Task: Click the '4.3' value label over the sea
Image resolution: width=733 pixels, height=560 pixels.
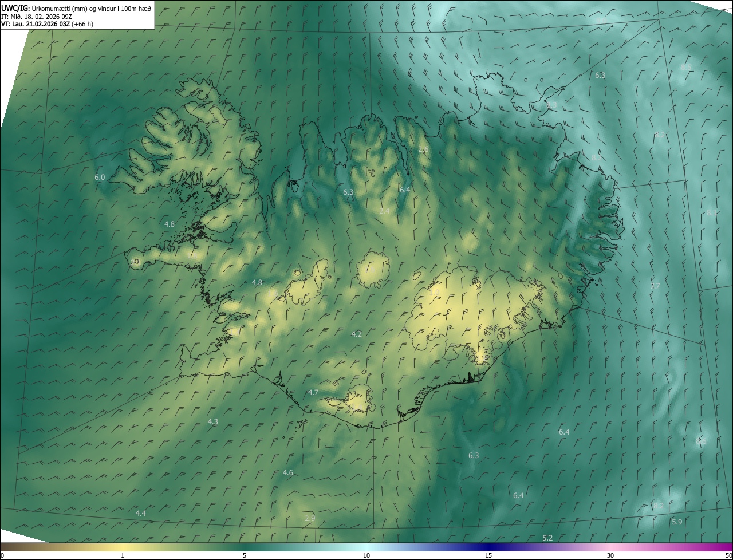Action: coord(212,421)
